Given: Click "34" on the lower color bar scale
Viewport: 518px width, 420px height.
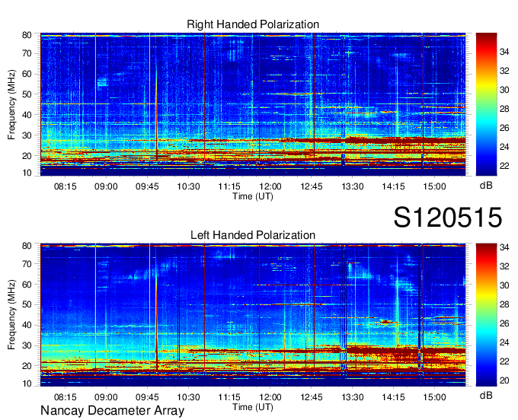Looking at the screenshot, I should point(504,247).
